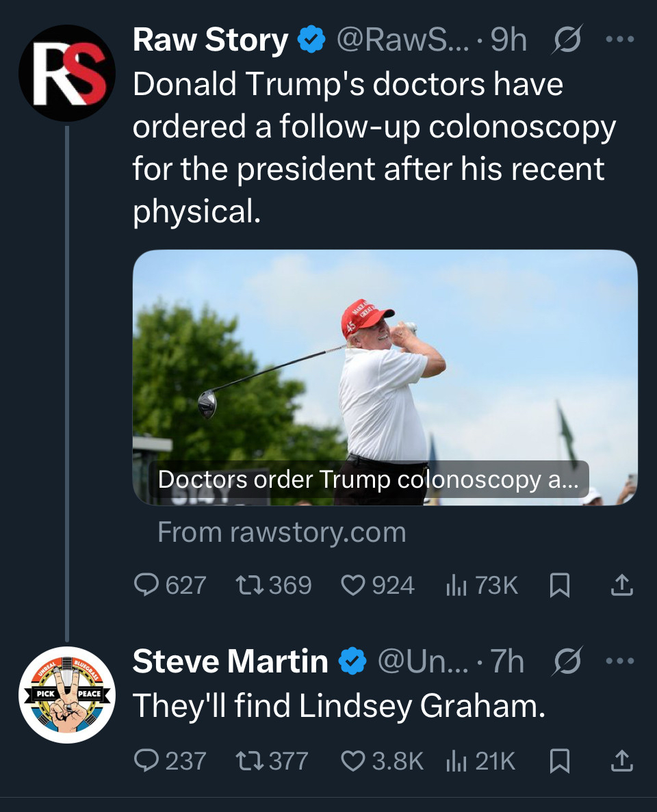657x812 pixels.
Task: Like Steve Martin's reply
Action: pyautogui.click(x=353, y=761)
